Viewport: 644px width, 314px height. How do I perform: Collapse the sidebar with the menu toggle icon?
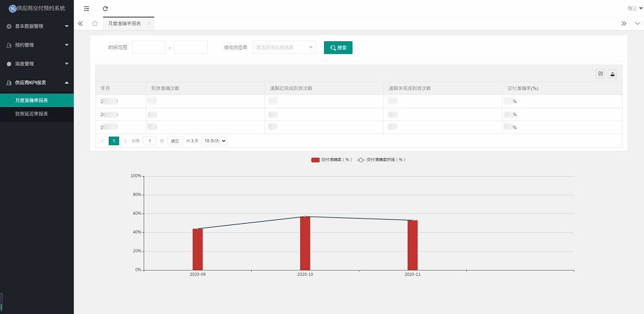coord(87,8)
